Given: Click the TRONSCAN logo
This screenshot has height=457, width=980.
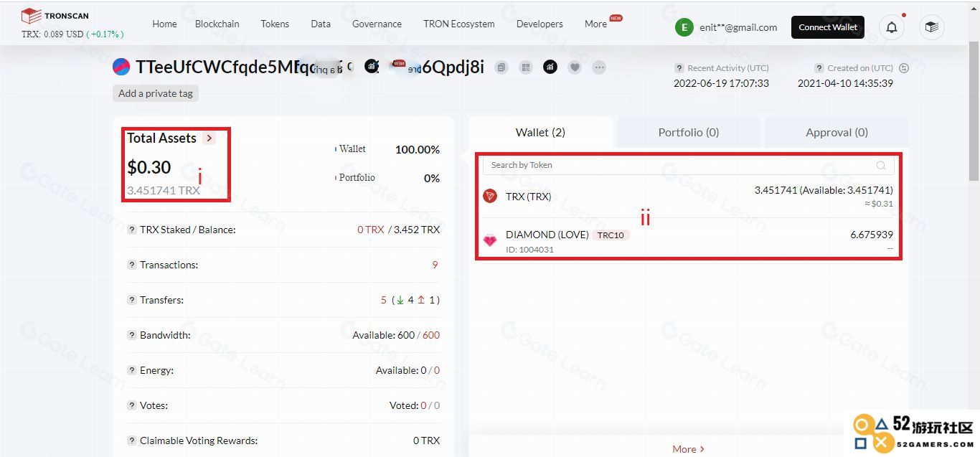Looking at the screenshot, I should tap(55, 16).
